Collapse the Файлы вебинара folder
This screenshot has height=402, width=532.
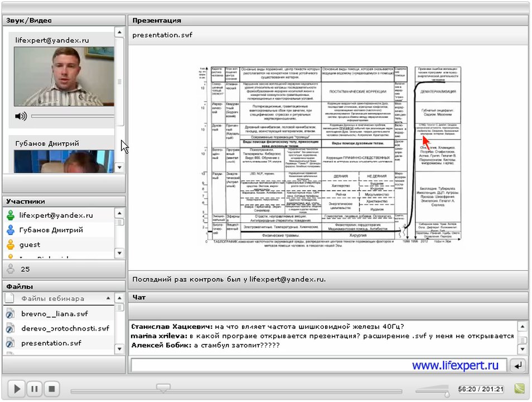pyautogui.click(x=108, y=298)
